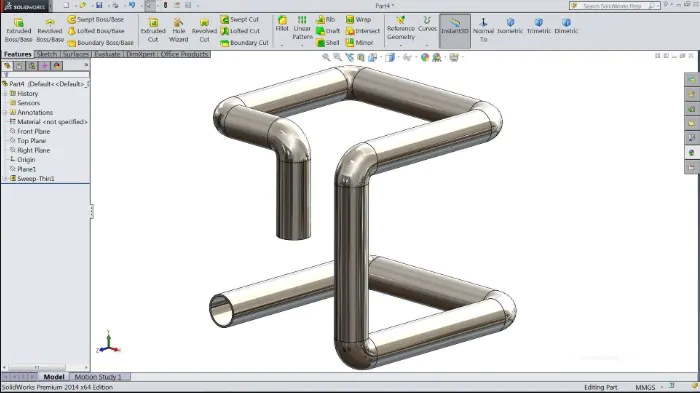The image size is (700, 393).
Task: Show more manager tabs chevron
Action: 86,66
